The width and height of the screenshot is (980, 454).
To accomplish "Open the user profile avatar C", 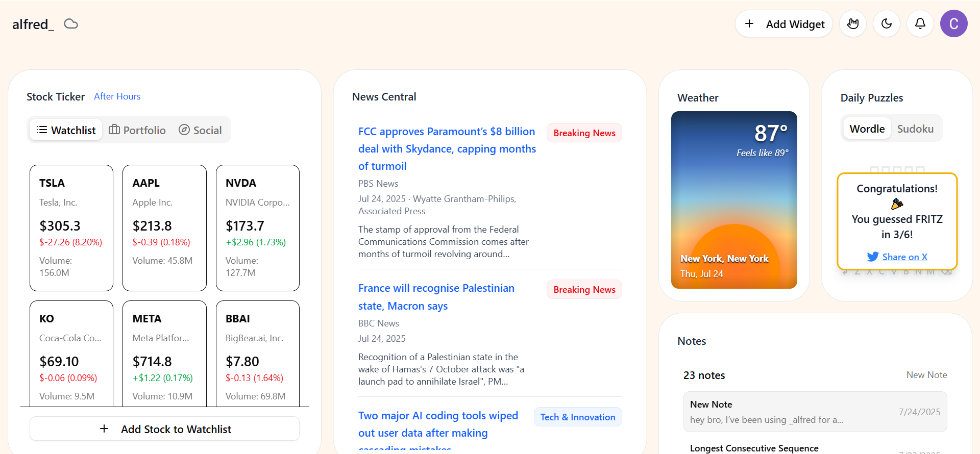I will 954,23.
